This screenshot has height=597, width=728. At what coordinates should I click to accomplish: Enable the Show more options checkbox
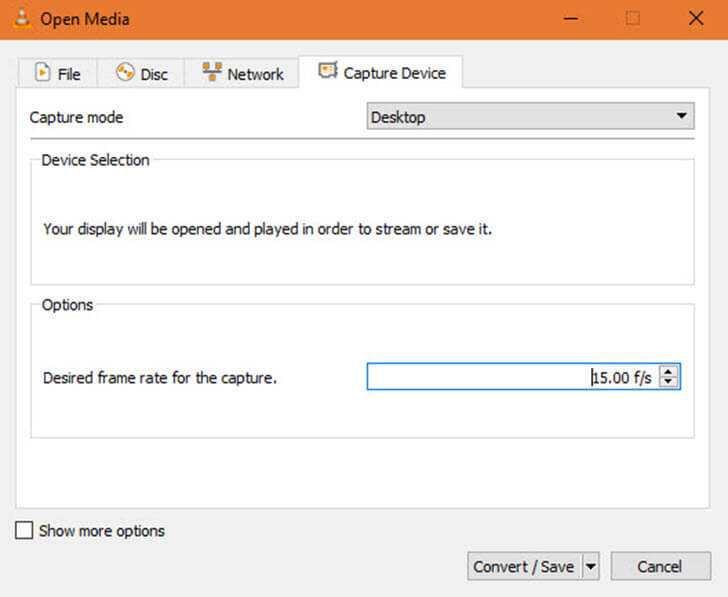pos(24,530)
